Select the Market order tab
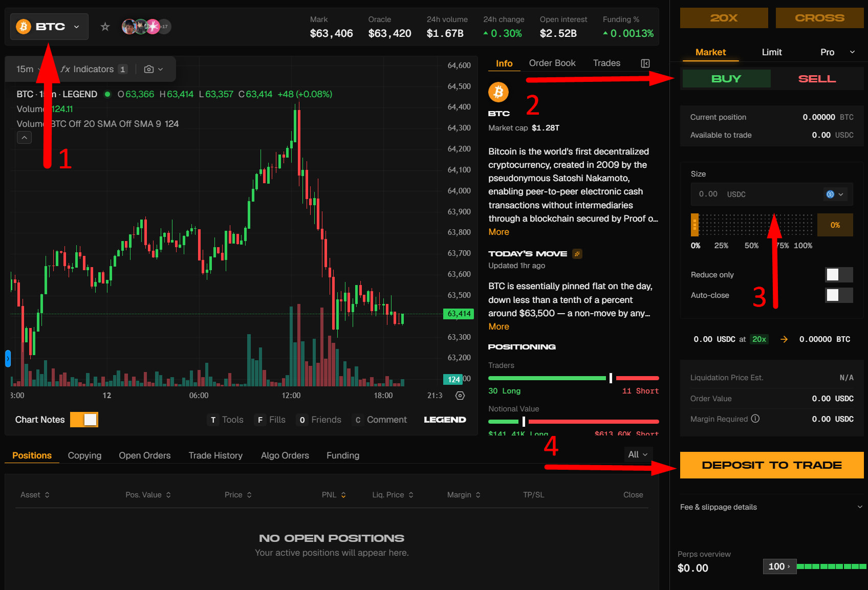This screenshot has height=590, width=868. 710,52
